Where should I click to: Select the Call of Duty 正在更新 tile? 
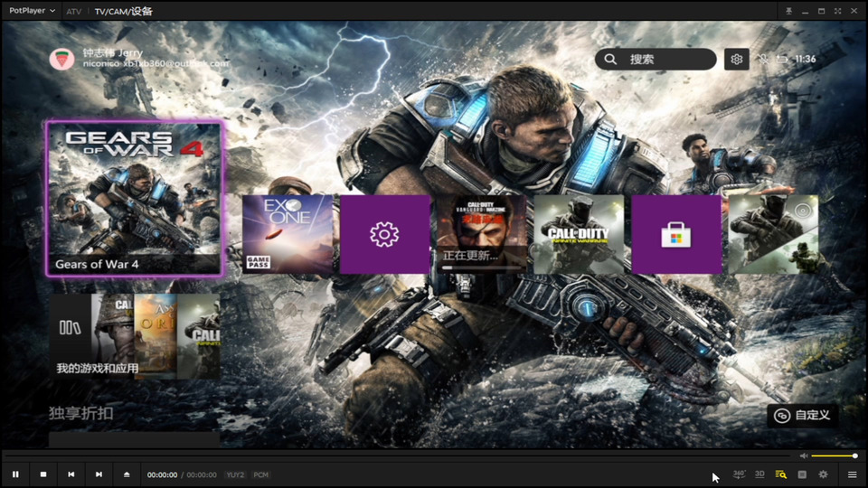coord(482,234)
